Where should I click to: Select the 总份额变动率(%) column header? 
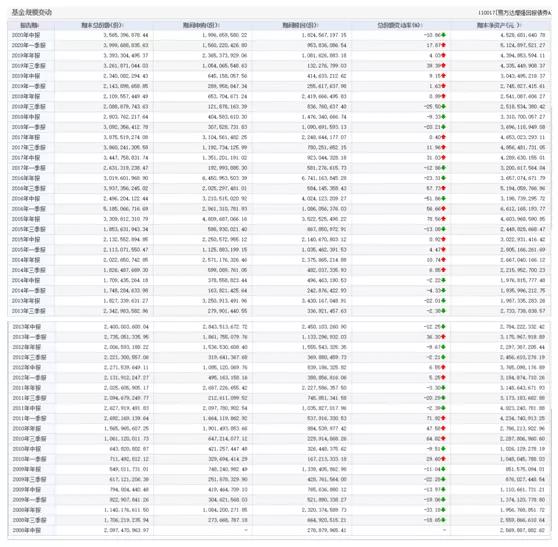tap(399, 25)
